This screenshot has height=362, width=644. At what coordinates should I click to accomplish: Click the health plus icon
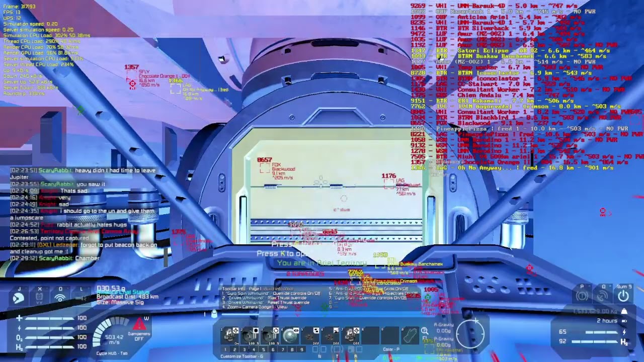click(x=19, y=318)
